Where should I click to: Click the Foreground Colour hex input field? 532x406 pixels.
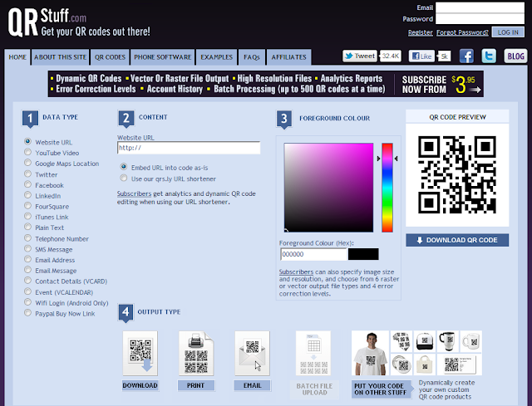pos(313,254)
